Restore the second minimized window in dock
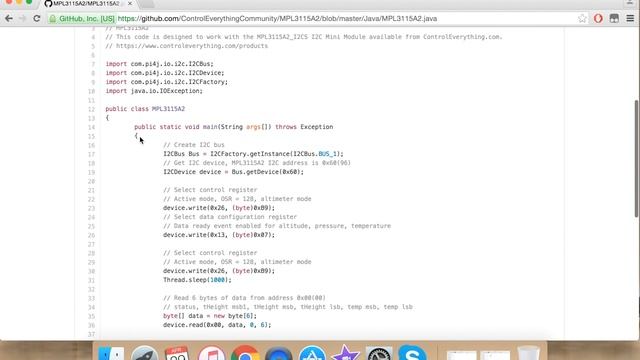Image resolution: width=640 pixels, height=360 pixels. (x=495, y=355)
